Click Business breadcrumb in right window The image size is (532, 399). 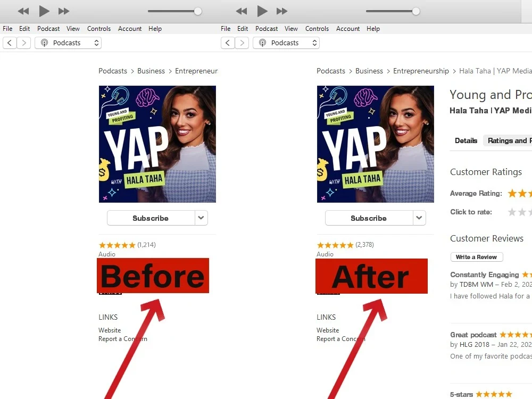[369, 71]
